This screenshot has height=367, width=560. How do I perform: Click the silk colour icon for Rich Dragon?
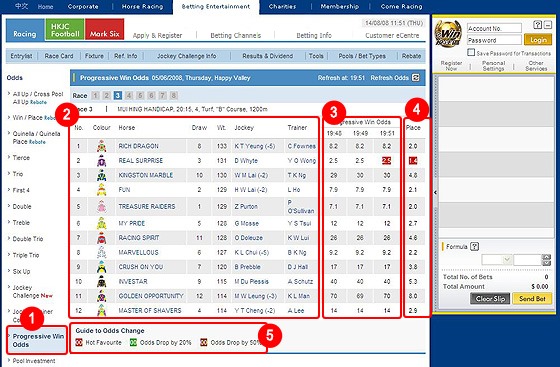pyautogui.click(x=101, y=146)
